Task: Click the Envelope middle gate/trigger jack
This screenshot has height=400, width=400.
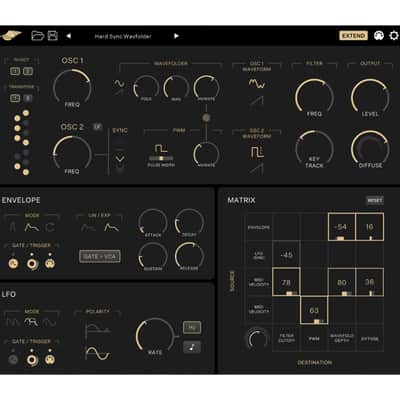Action: (32, 264)
